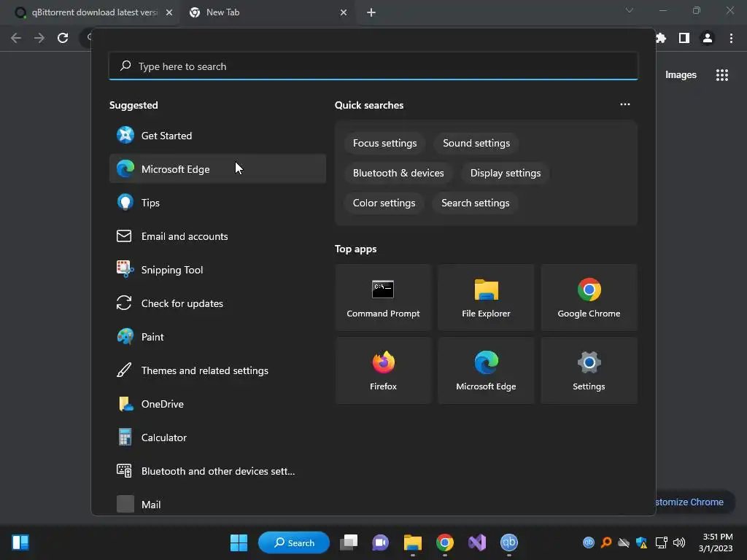Open File Explorer from the taskbar
The width and height of the screenshot is (747, 560).
point(413,542)
